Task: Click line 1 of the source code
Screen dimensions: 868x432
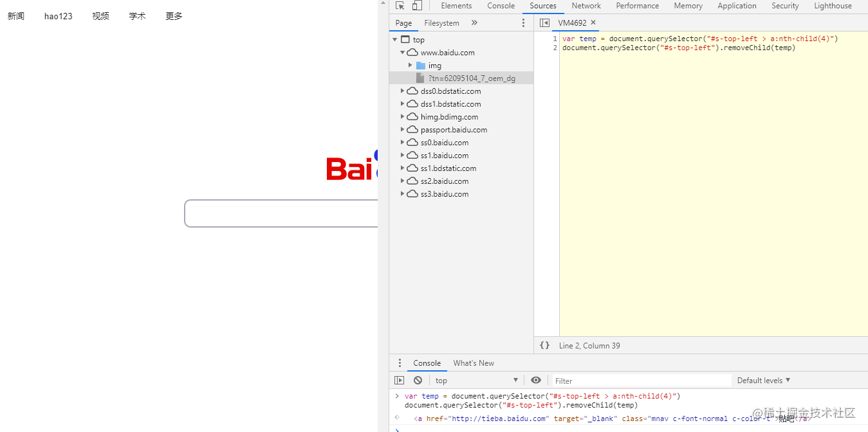Action: click(x=700, y=39)
